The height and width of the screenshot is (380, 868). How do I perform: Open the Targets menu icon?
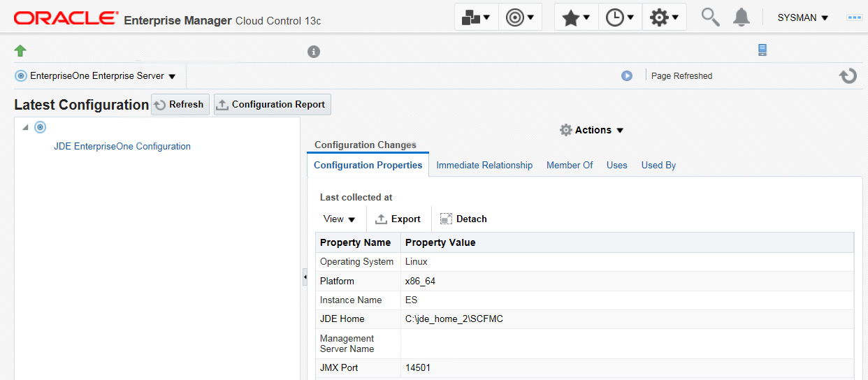(521, 17)
